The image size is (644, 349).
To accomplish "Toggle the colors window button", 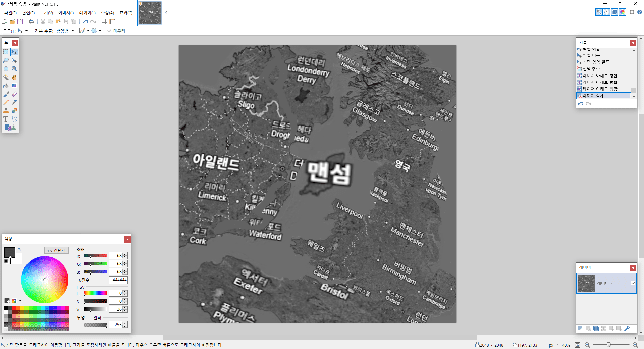I will (x=622, y=12).
